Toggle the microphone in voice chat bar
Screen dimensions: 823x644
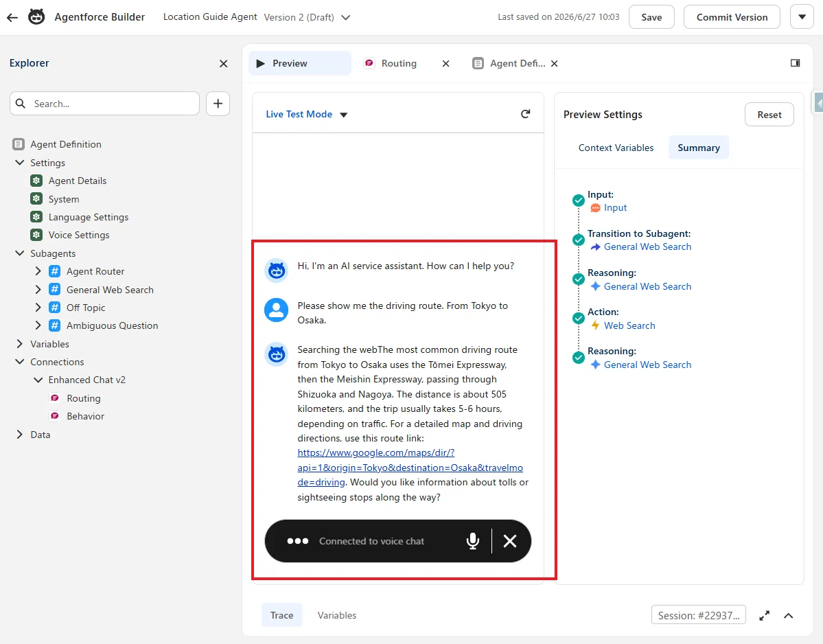(x=473, y=540)
